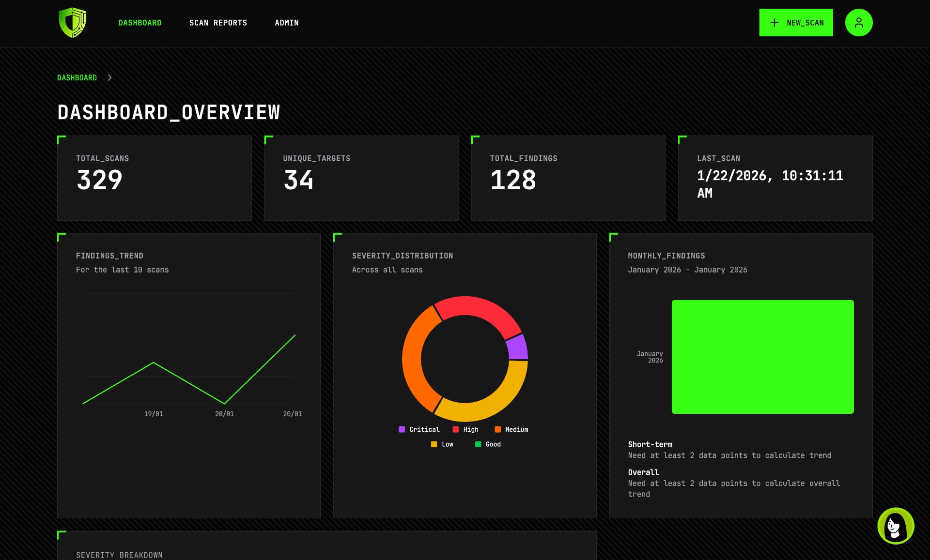Hide the Good severity from the donut chart
Viewport: 930px width, 560px height.
click(x=488, y=444)
